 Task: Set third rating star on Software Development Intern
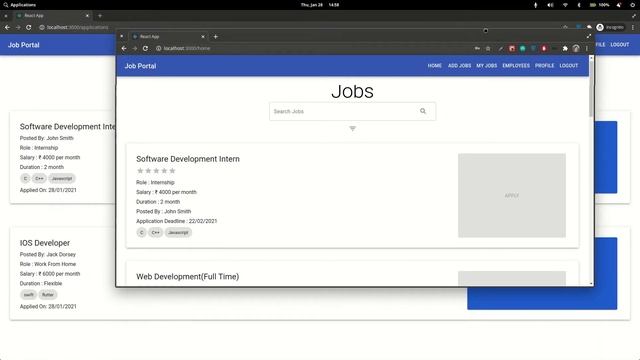coord(156,171)
